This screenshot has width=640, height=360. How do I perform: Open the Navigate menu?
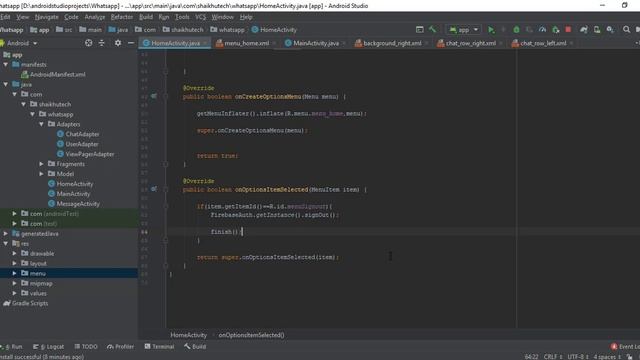click(x=47, y=17)
